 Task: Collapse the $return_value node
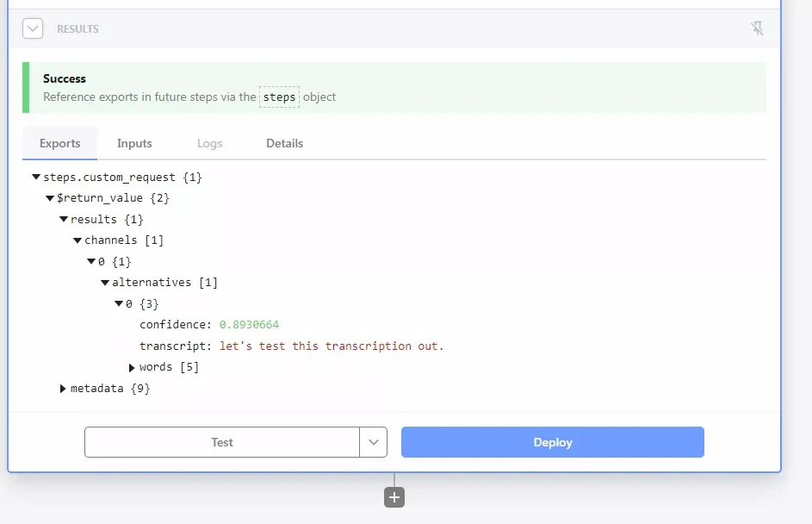pos(50,198)
